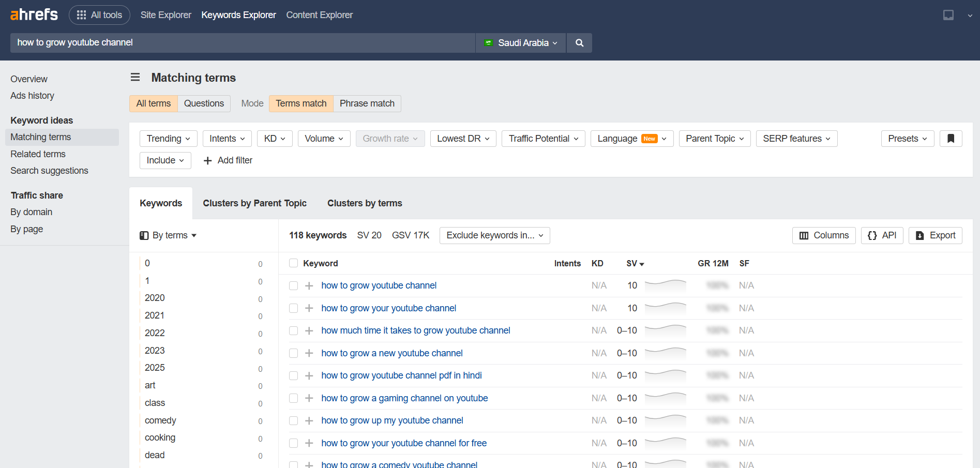Open the monitor display icon in header
This screenshot has width=980, height=468.
pyautogui.click(x=948, y=15)
